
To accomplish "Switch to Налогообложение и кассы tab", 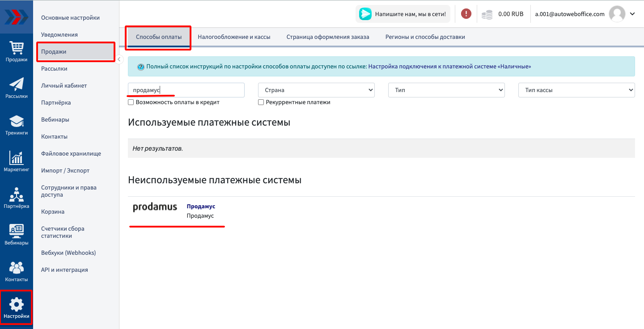I will [x=234, y=37].
